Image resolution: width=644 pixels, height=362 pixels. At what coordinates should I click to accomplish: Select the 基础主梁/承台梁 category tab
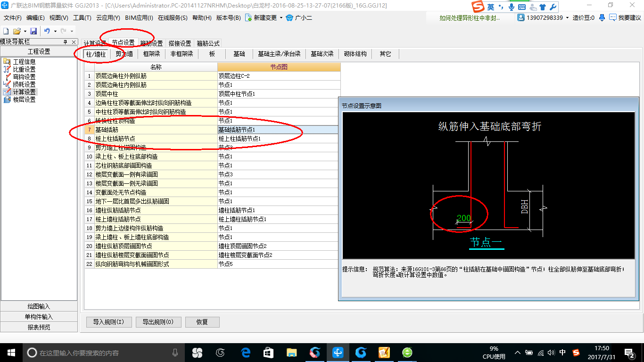click(279, 54)
